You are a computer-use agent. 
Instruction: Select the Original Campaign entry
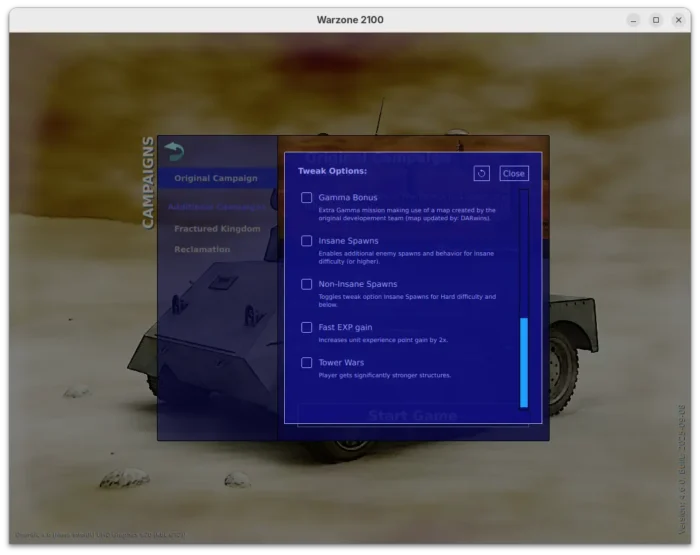click(216, 179)
